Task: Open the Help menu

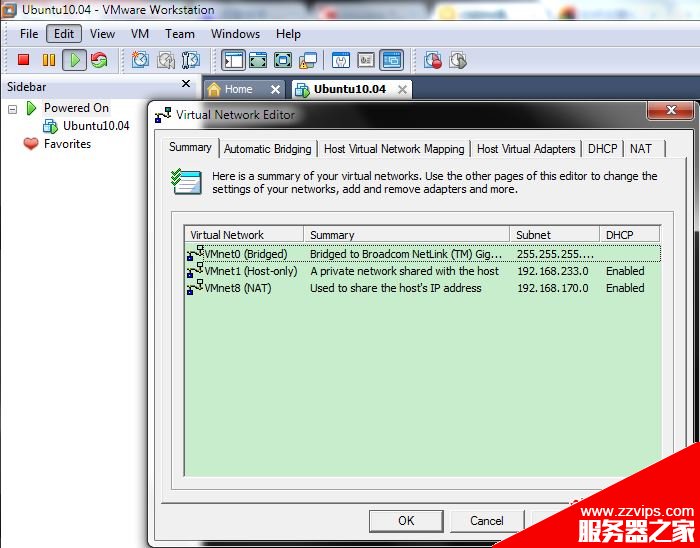Action: (x=288, y=34)
